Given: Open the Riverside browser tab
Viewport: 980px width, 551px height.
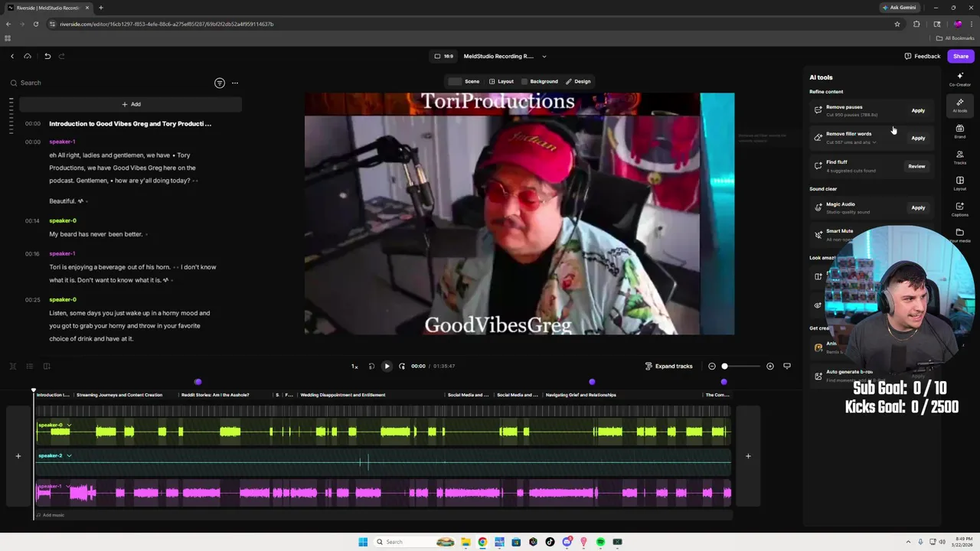Looking at the screenshot, I should click(48, 8).
